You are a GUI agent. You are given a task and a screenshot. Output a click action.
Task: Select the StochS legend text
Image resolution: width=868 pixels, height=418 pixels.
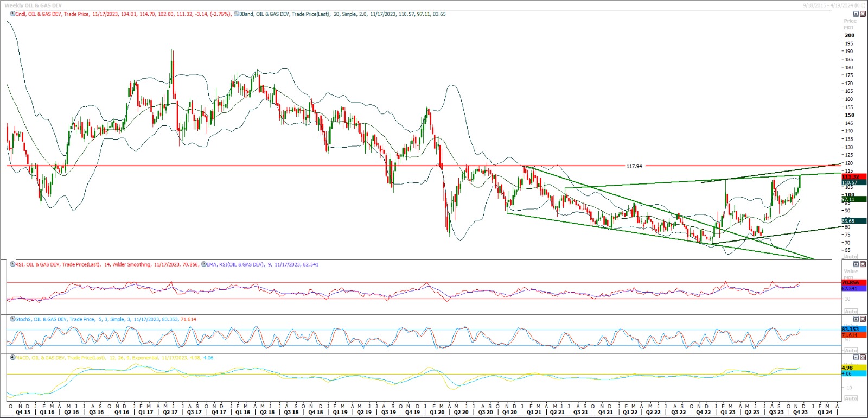(x=106, y=319)
